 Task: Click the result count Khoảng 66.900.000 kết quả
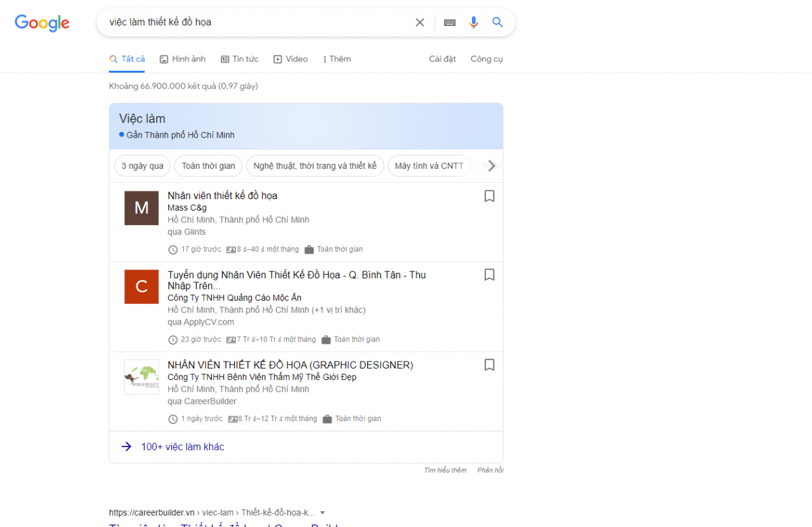[x=183, y=86]
